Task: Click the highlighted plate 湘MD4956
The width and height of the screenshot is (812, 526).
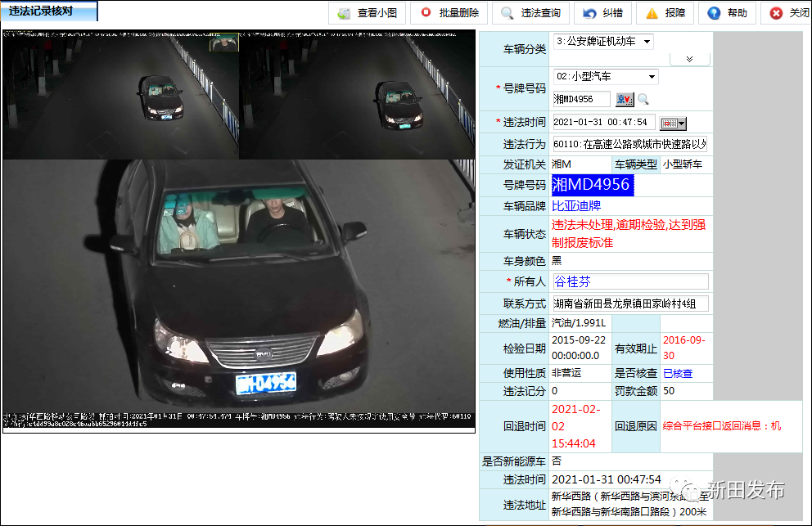Action: [593, 185]
